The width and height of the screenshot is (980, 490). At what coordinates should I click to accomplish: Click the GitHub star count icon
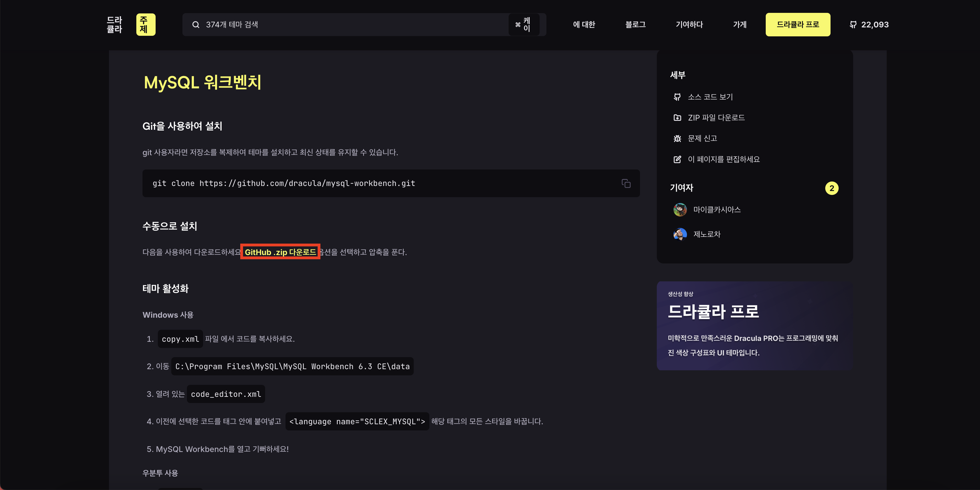pos(853,25)
